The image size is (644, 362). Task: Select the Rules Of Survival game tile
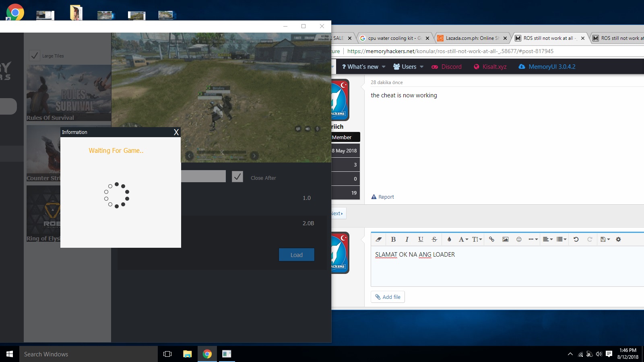(69, 93)
